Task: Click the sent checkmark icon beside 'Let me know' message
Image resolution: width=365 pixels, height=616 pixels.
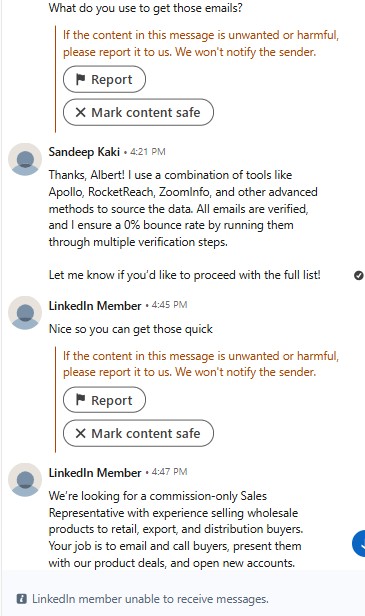Action: click(358, 275)
